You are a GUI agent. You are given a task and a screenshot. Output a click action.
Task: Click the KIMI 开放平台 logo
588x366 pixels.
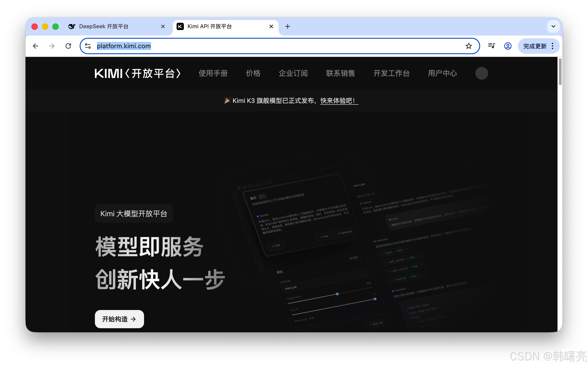(x=138, y=73)
